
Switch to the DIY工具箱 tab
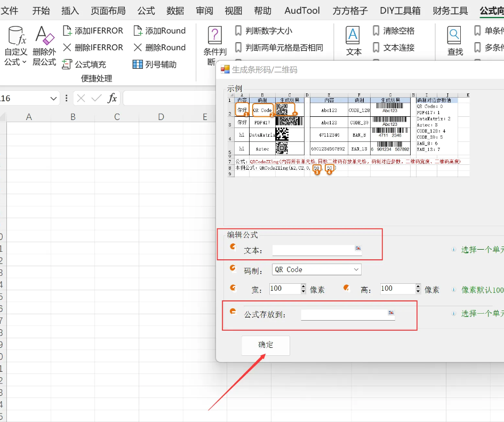click(x=400, y=11)
